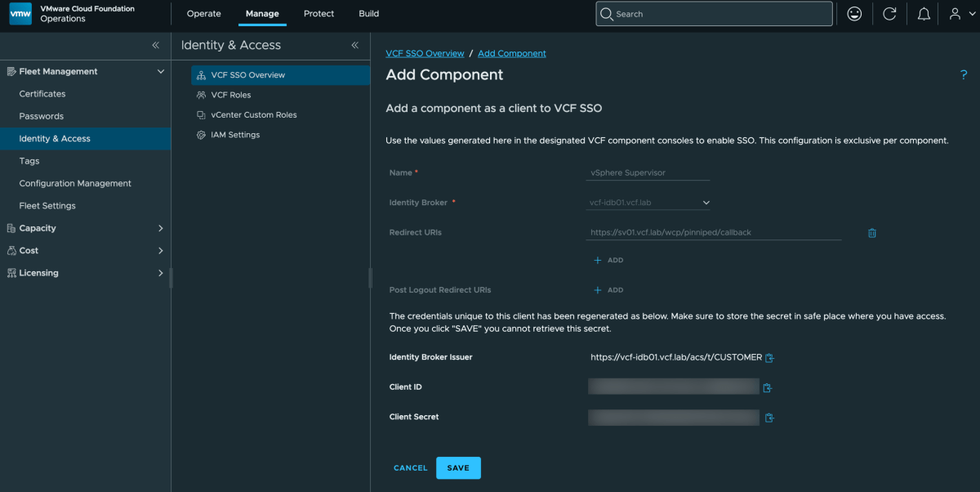Click the search magnifier icon
Image resolution: width=980 pixels, height=492 pixels.
pyautogui.click(x=606, y=14)
